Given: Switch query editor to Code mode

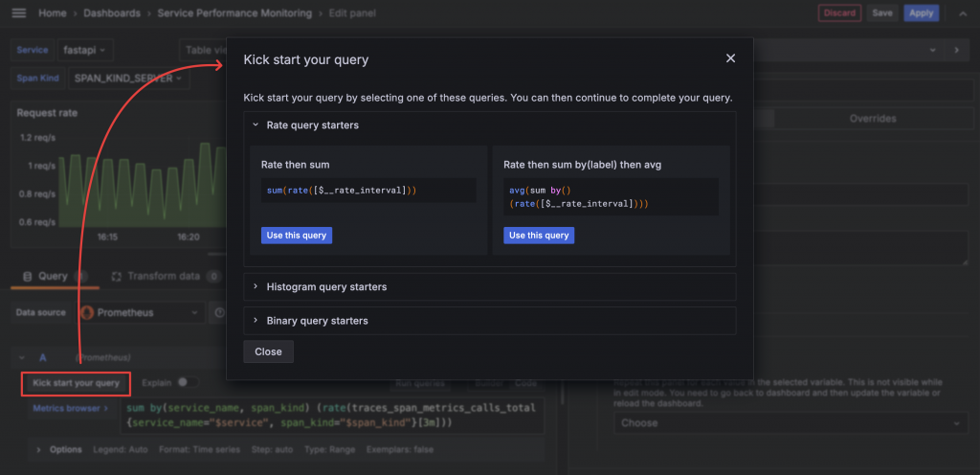Looking at the screenshot, I should tap(528, 383).
